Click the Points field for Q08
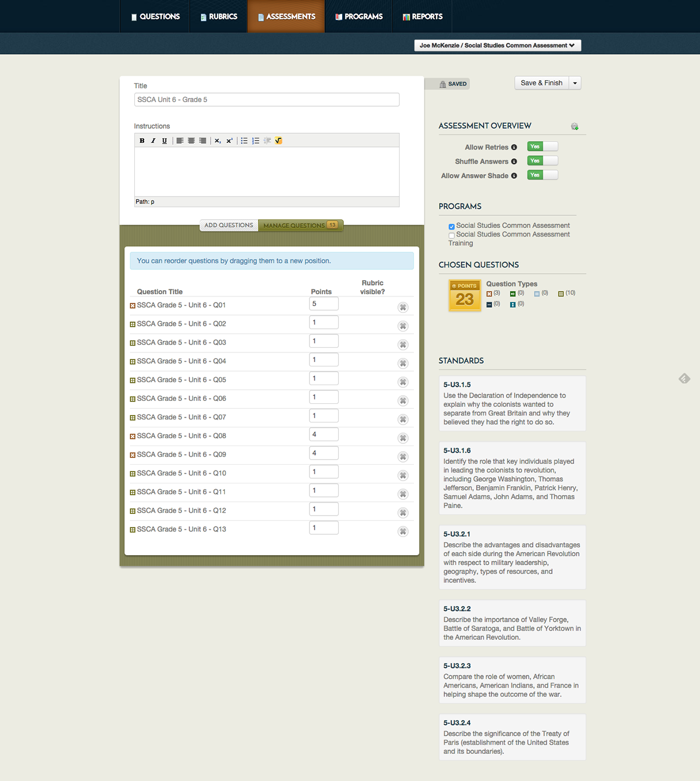Screen dimensions: 700x781 (x=323, y=434)
